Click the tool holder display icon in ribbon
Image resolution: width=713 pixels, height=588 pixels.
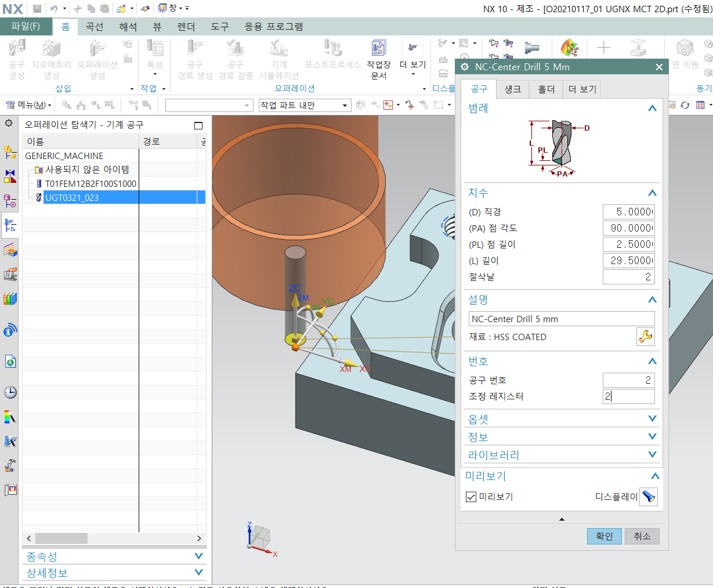(531, 48)
